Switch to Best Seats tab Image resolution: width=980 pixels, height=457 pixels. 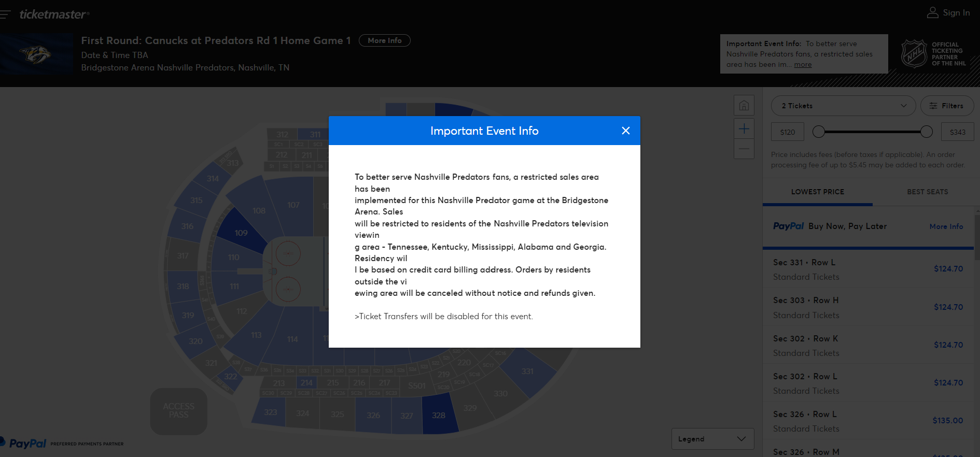[927, 192]
